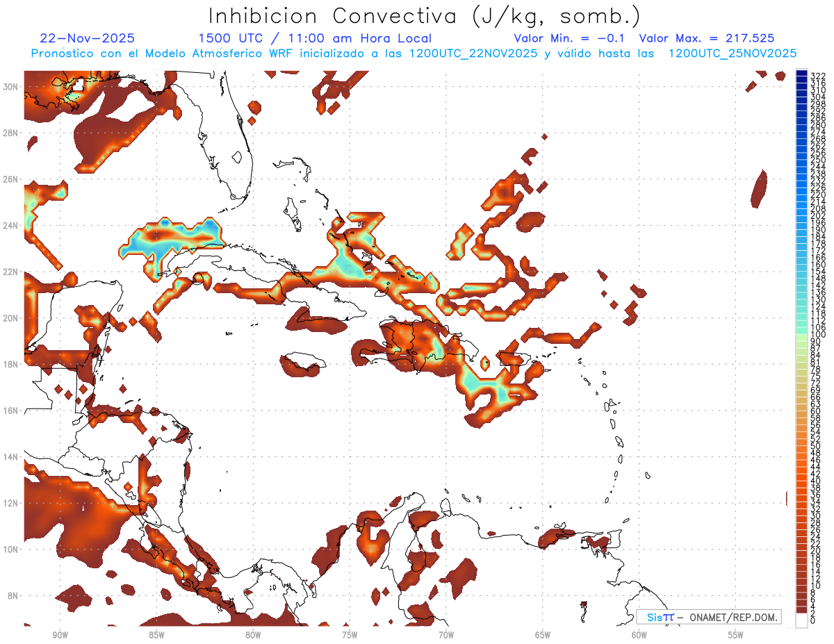The image size is (834, 644).
Task: Pick the white swatch at the colorbar bottom
Action: click(802, 620)
